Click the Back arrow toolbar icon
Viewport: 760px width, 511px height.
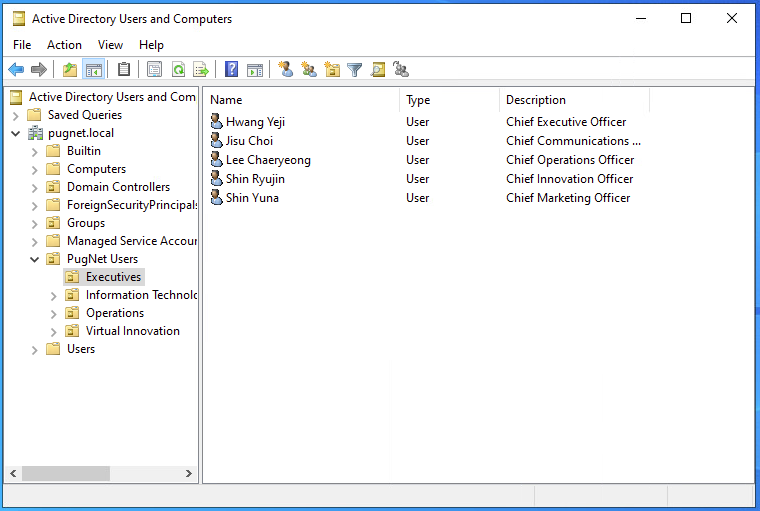point(16,70)
